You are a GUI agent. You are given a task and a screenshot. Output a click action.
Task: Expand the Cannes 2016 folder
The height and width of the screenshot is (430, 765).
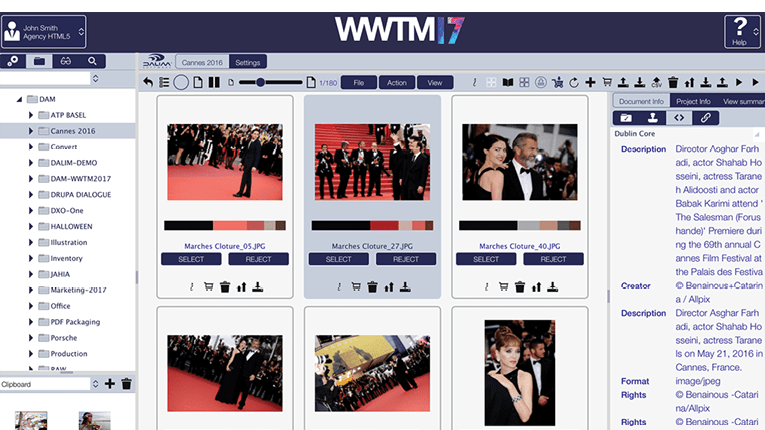click(x=31, y=130)
